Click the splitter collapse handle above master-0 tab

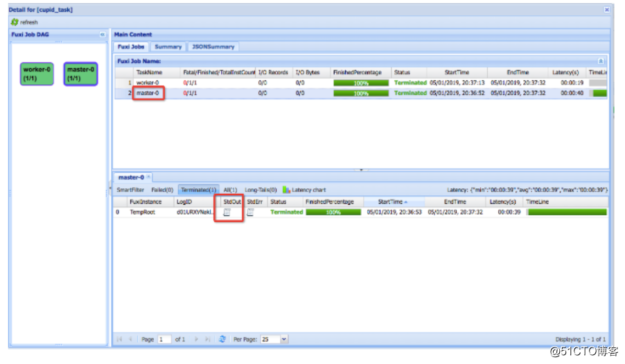pyautogui.click(x=361, y=170)
